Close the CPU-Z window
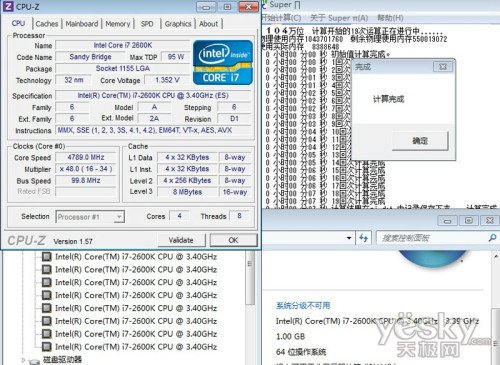500x365 pixels. coord(248,7)
